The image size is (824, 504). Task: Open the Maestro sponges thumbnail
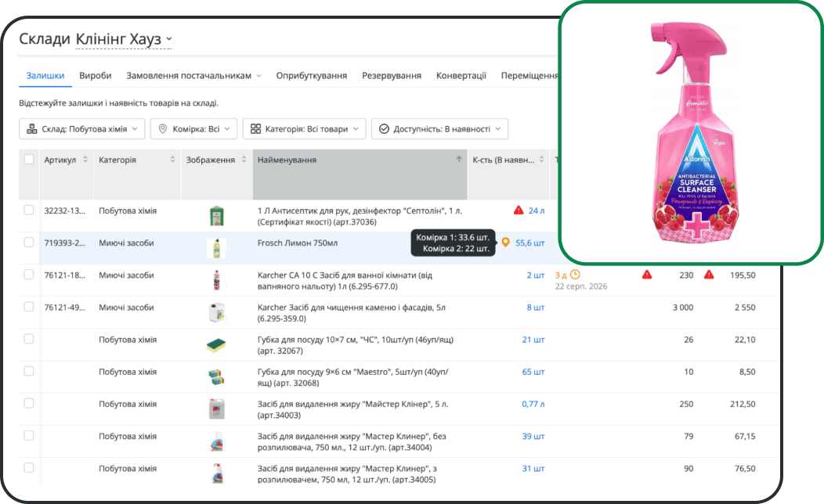click(x=216, y=377)
